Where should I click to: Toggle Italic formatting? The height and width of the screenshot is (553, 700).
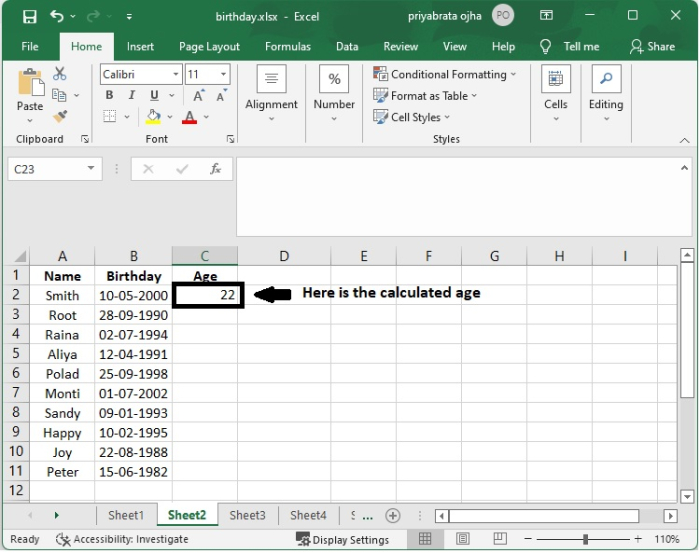pos(131,95)
